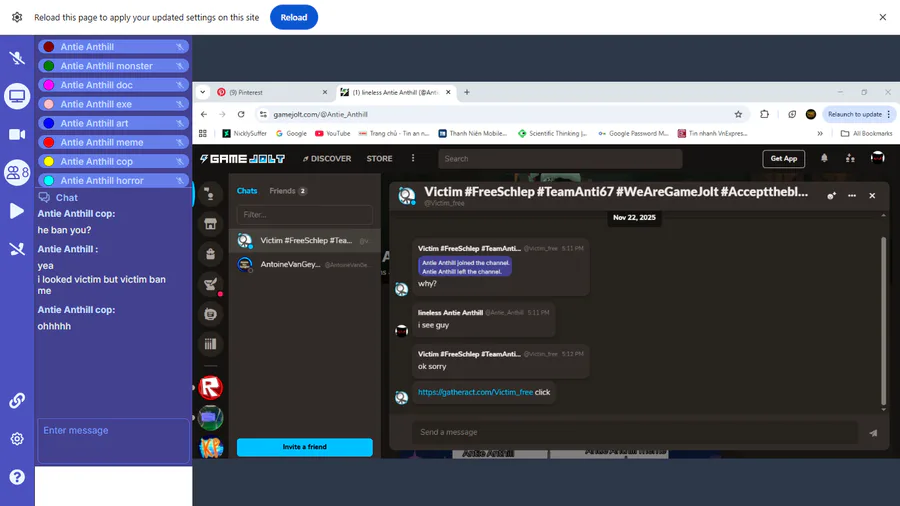Toggle the video camera icon
The height and width of the screenshot is (506, 900).
pos(17,134)
